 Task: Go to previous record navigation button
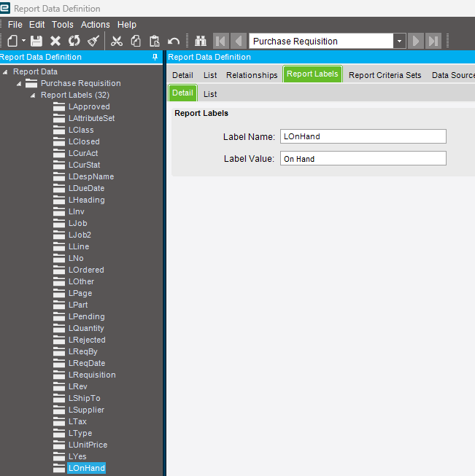tap(239, 41)
